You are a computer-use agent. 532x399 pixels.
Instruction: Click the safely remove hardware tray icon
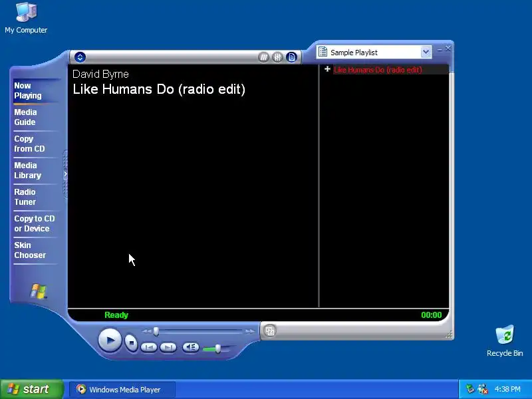pyautogui.click(x=469, y=389)
